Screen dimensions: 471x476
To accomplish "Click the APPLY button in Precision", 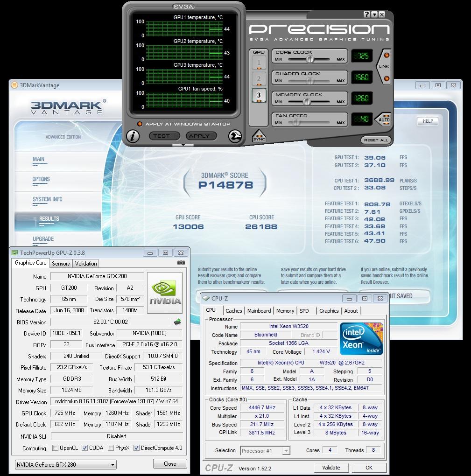I will click(x=201, y=136).
